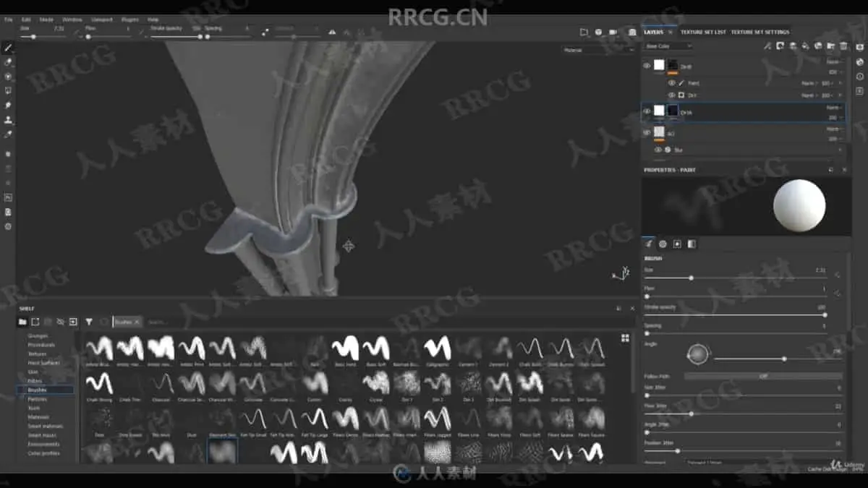Pick the Basic Hard brush thumbnail
868x488 pixels.
pyautogui.click(x=345, y=351)
